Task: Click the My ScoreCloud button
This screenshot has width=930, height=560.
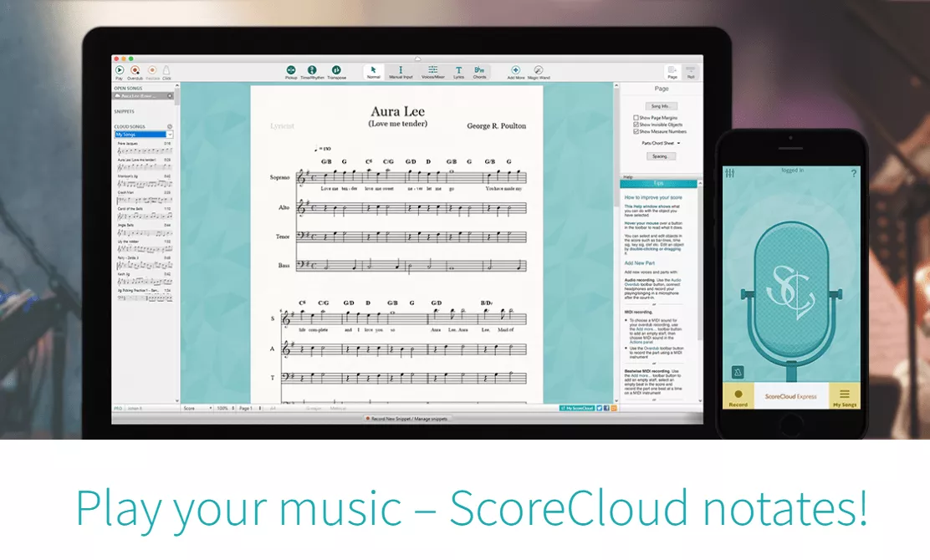Action: [x=577, y=408]
